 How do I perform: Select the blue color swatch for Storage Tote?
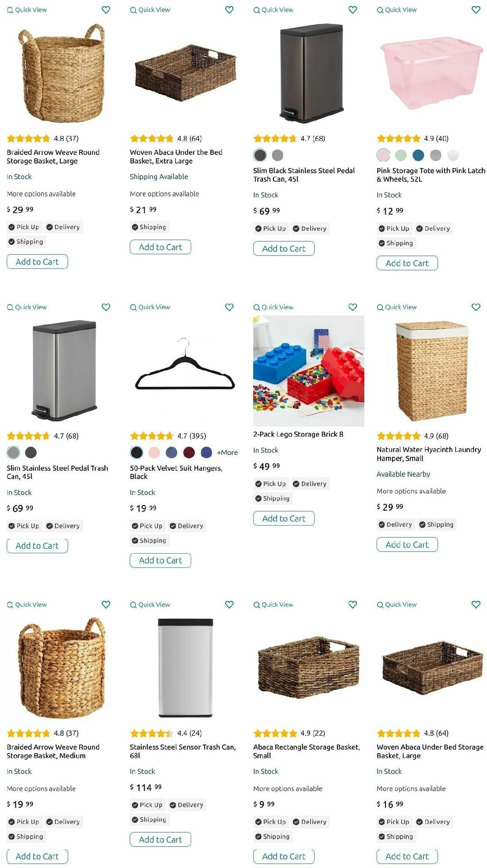(418, 155)
